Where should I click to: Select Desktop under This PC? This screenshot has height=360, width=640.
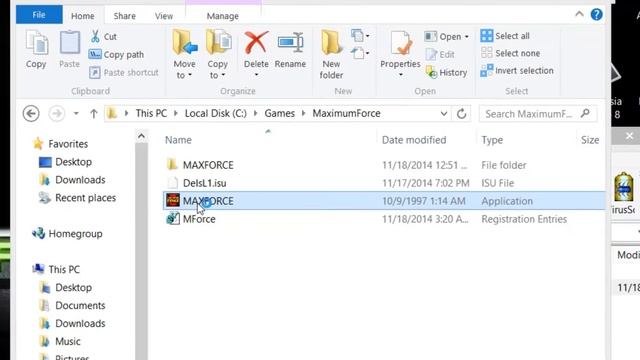(x=73, y=287)
